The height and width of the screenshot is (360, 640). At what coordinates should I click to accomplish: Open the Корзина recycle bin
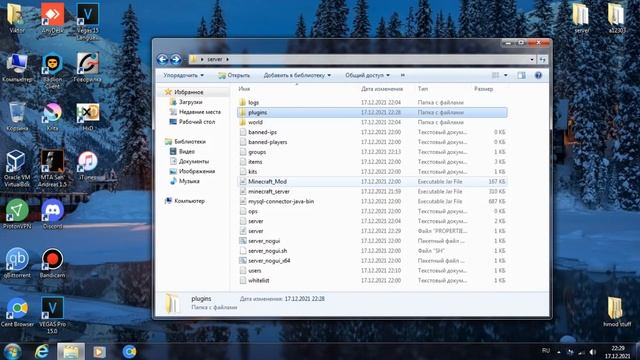[17, 116]
